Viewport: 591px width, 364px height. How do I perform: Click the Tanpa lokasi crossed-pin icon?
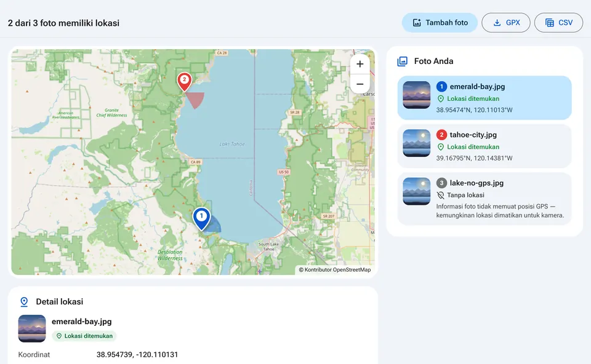(x=440, y=195)
